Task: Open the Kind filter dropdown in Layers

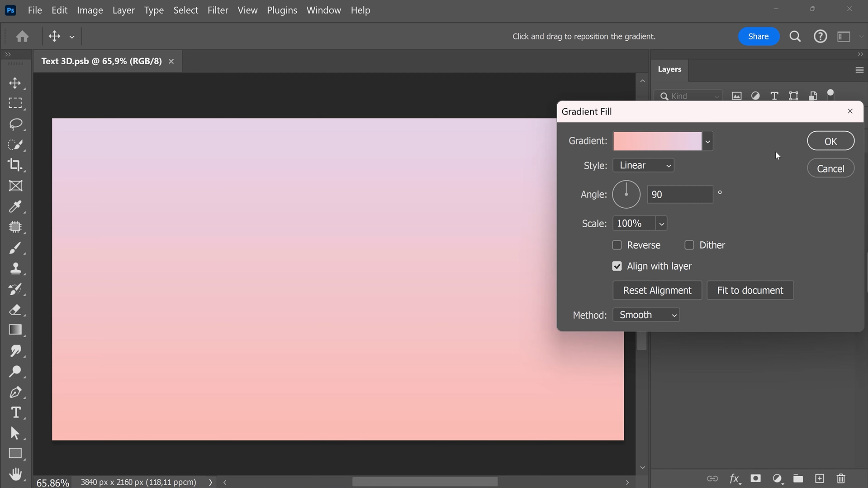Action: (x=688, y=96)
